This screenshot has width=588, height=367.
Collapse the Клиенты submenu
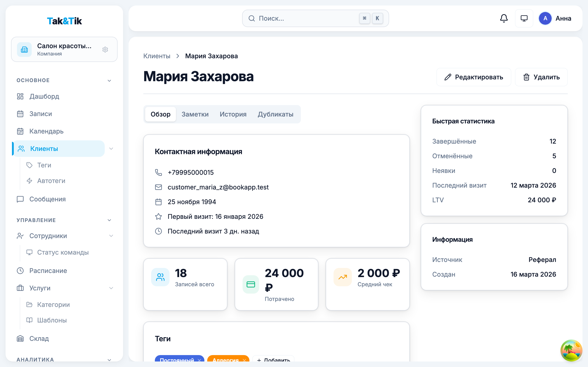click(112, 149)
